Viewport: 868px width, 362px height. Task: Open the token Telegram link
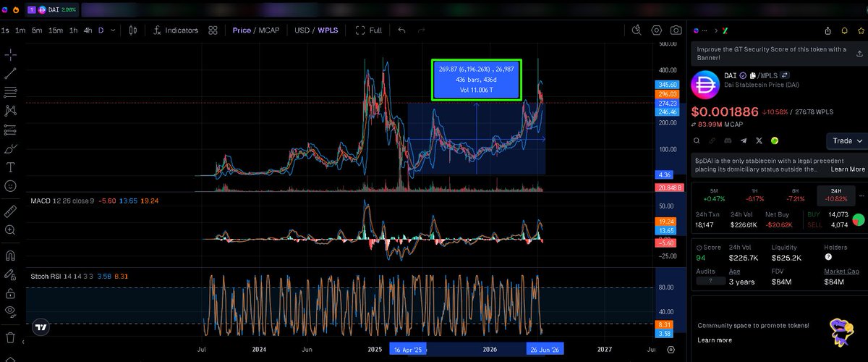[x=744, y=140]
